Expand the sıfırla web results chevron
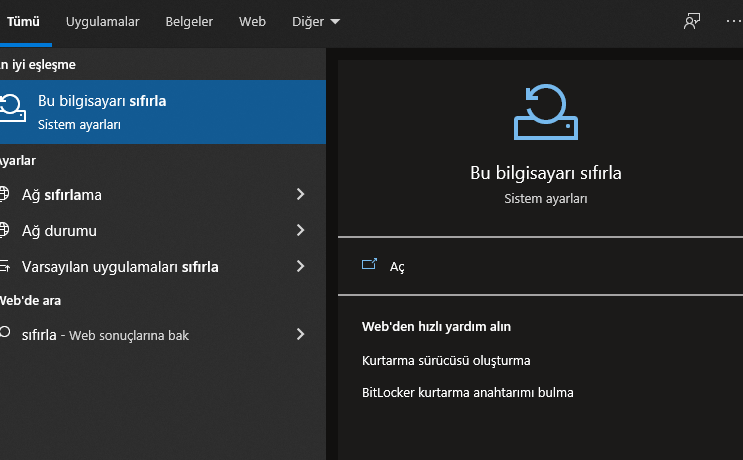 (300, 335)
